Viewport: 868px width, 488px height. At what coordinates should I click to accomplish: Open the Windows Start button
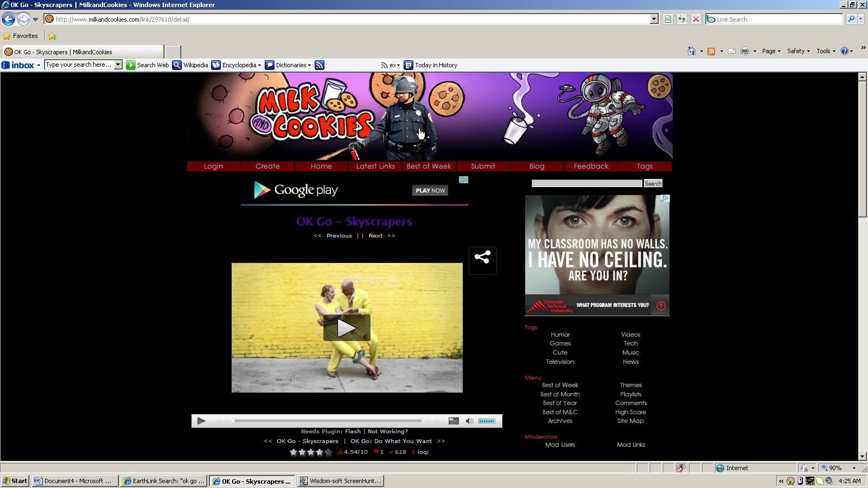15,481
